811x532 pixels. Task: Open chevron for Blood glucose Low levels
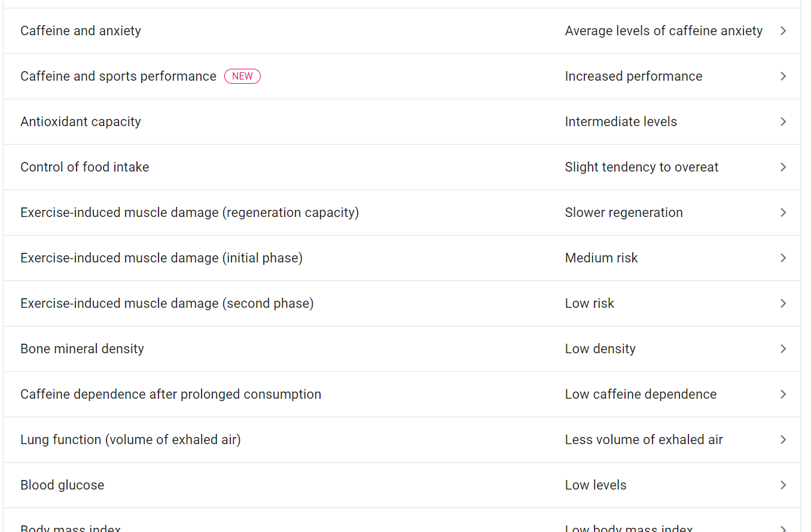[783, 485]
